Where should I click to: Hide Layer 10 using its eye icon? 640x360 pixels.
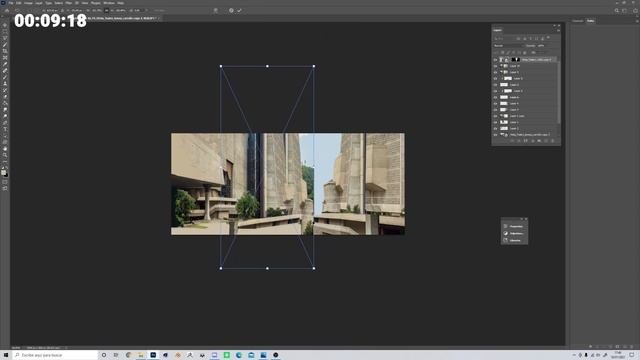click(496, 66)
